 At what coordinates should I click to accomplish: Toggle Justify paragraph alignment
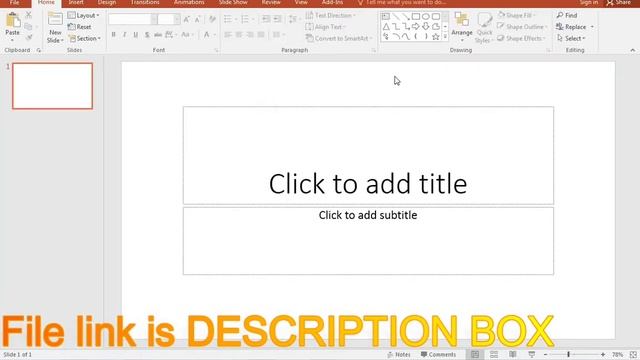coord(261,35)
